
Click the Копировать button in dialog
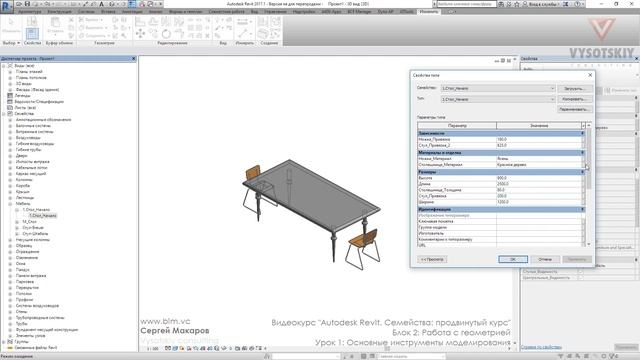click(574, 99)
